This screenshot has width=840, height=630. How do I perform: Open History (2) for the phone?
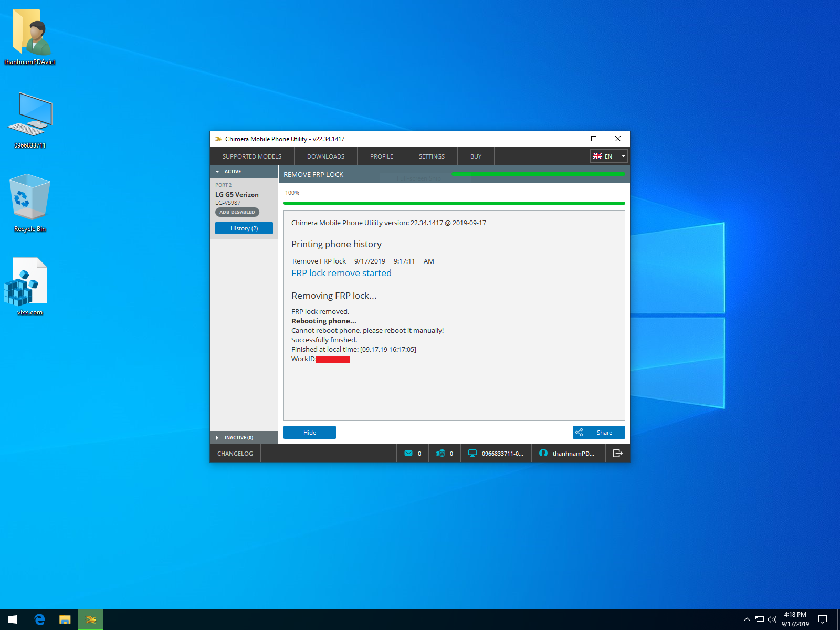point(244,228)
